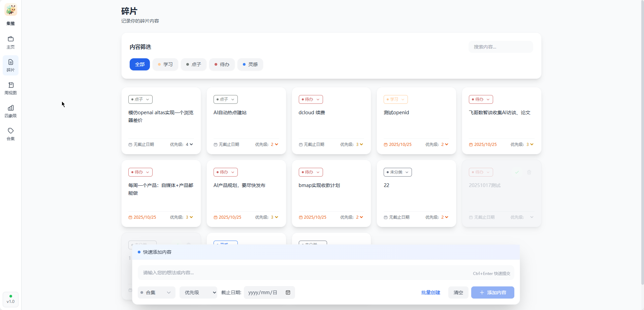Filter content by 学习 category
The height and width of the screenshot is (310, 644).
click(165, 64)
